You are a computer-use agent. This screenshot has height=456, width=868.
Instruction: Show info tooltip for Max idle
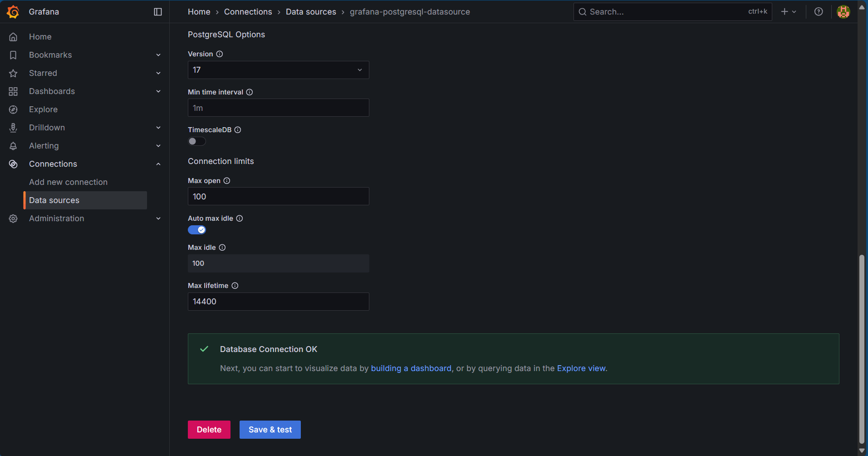[x=222, y=248]
